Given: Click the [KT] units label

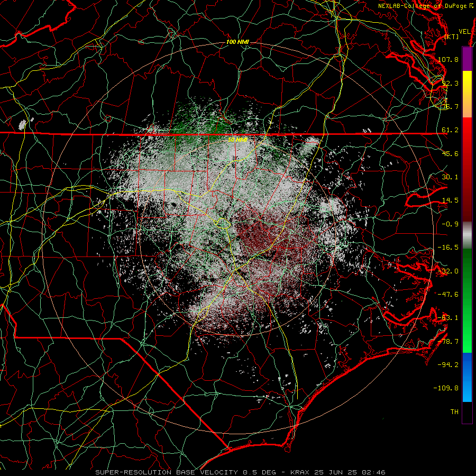Looking at the screenshot, I should (452, 36).
